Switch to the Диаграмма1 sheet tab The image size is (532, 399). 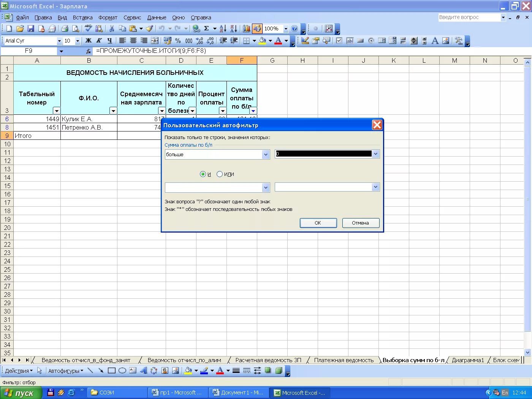tap(468, 360)
